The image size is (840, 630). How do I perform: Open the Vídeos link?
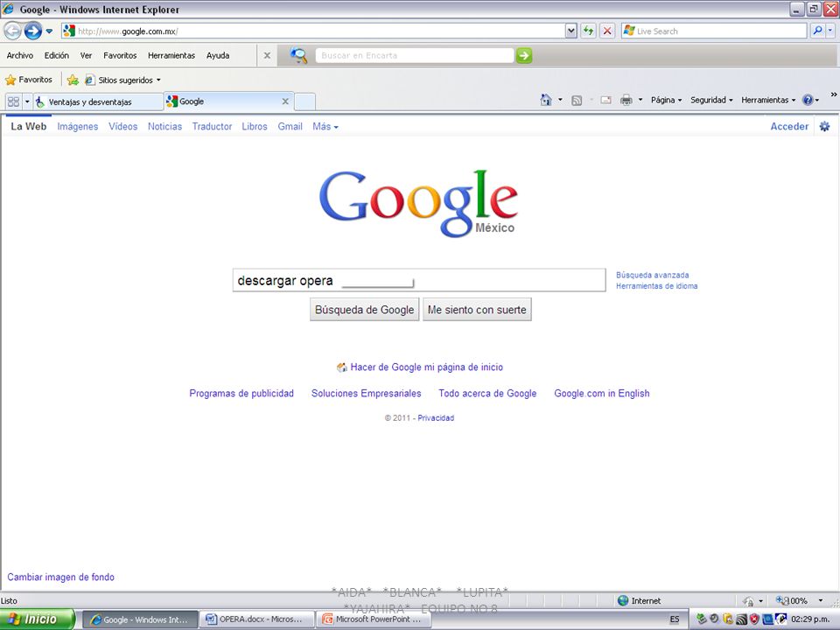[123, 126]
